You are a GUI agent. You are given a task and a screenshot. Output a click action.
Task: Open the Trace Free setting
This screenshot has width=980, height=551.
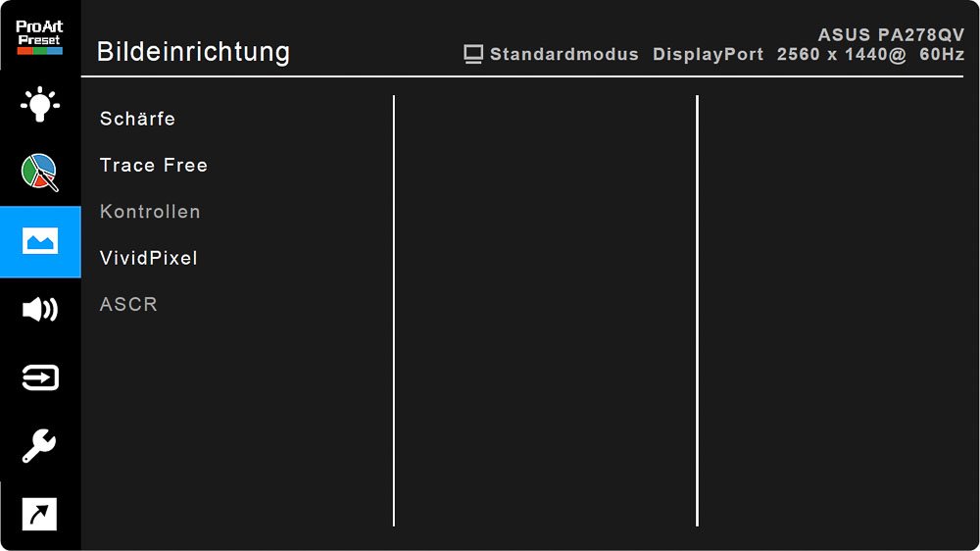click(154, 166)
